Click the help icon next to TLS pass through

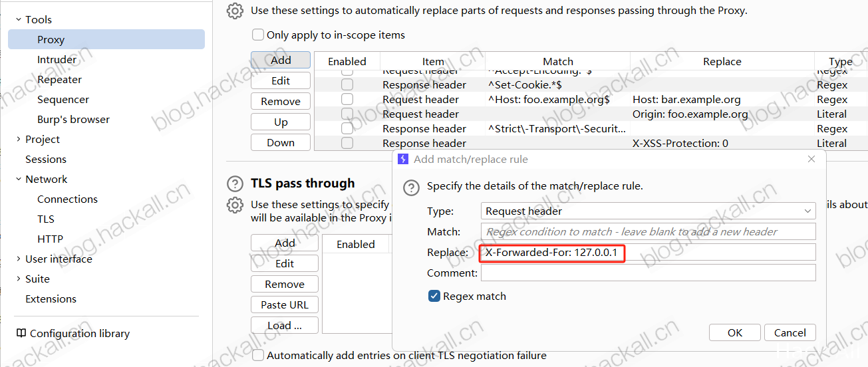(235, 184)
